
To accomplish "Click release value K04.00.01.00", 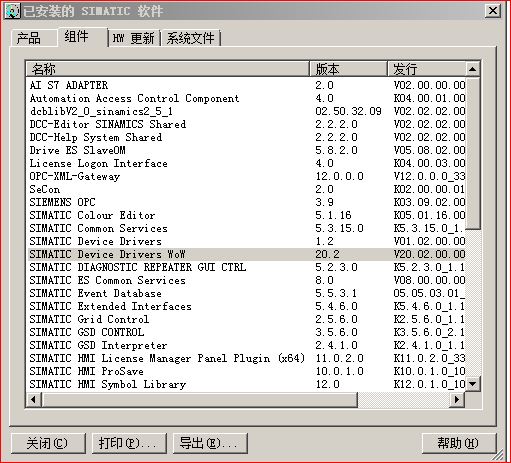I will coord(429,98).
